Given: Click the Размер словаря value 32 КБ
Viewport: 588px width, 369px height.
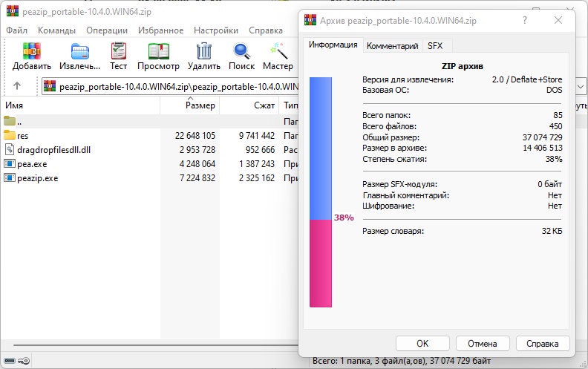Looking at the screenshot, I should (552, 231).
